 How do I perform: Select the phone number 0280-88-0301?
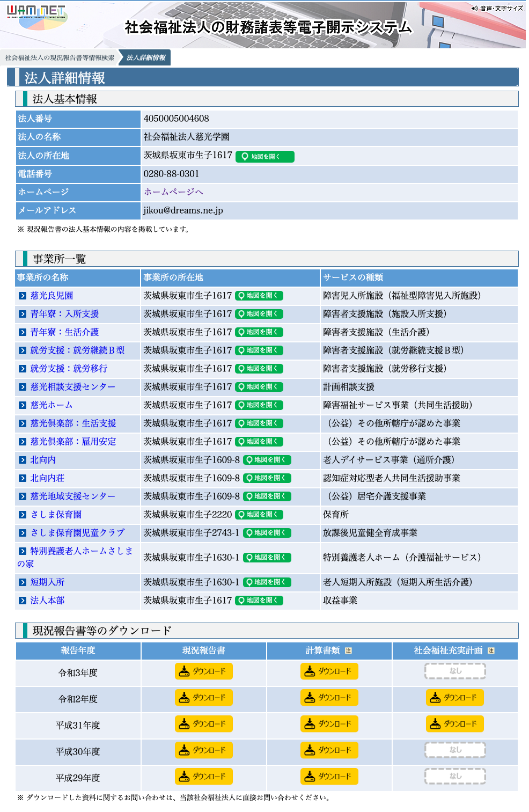[x=171, y=174]
